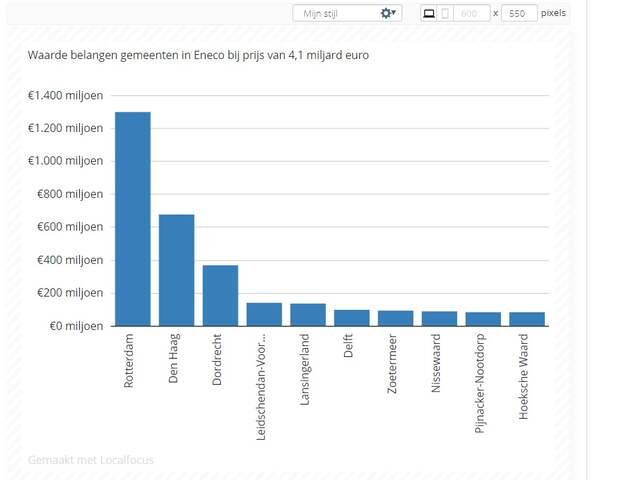Switch to the mobile phone view icon

pyautogui.click(x=445, y=13)
